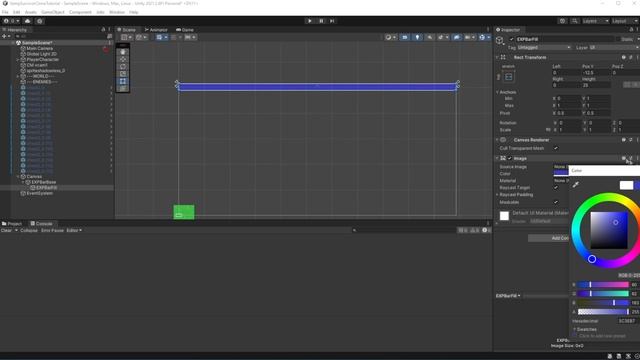This screenshot has width=640, height=360.
Task: Adjust the alpha channel slider
Action: coord(603,312)
